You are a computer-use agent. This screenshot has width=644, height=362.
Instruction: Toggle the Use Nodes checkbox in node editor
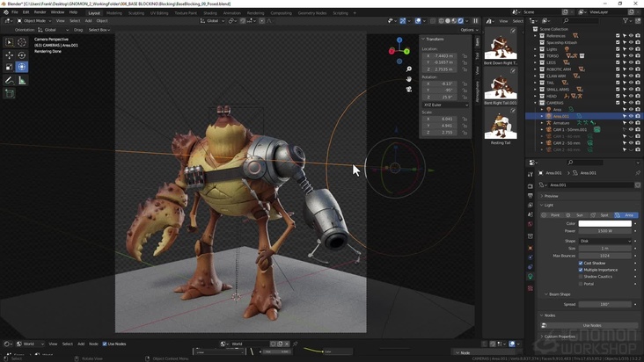tap(105, 344)
